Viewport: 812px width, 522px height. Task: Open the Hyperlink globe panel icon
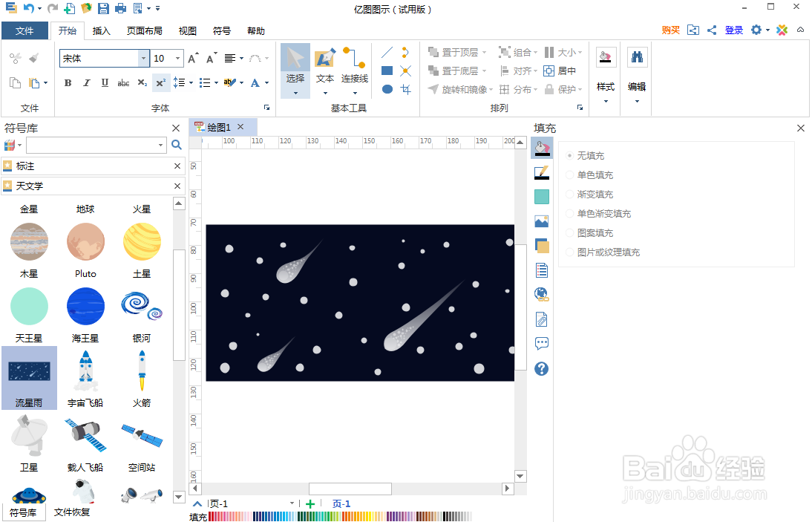[542, 294]
